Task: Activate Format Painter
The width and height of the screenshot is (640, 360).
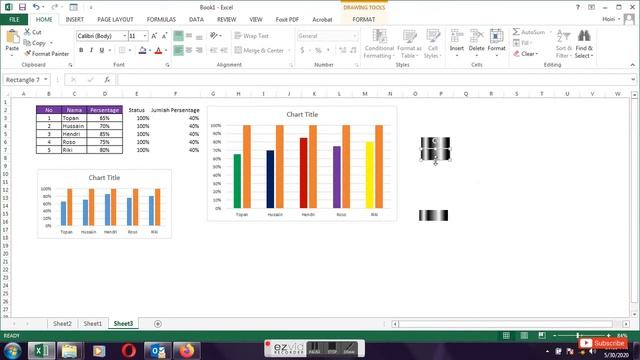Action: coord(47,53)
